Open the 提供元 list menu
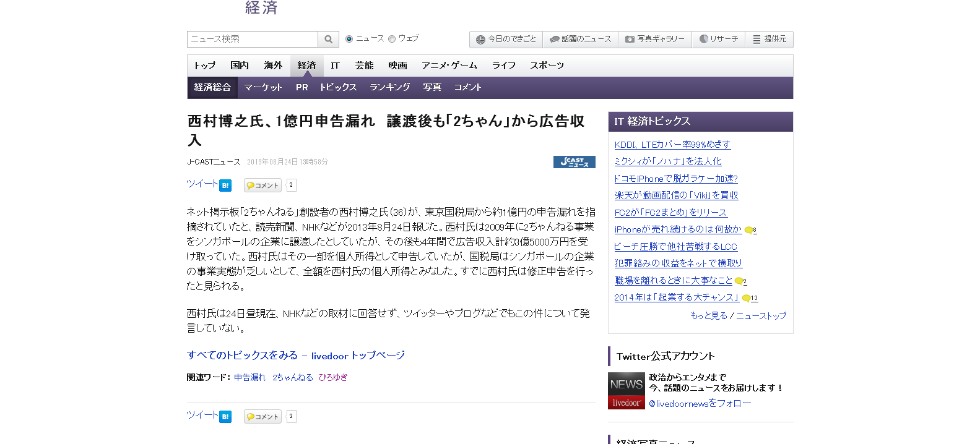 770,39
